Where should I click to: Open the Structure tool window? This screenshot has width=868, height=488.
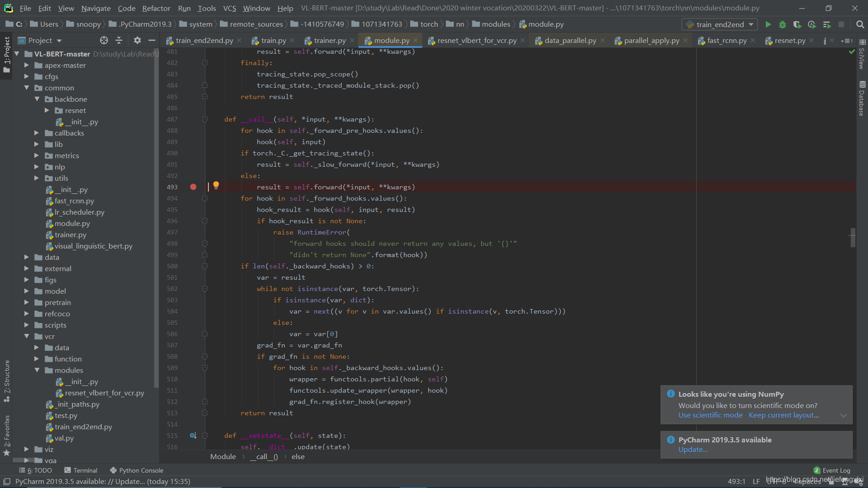point(7,380)
